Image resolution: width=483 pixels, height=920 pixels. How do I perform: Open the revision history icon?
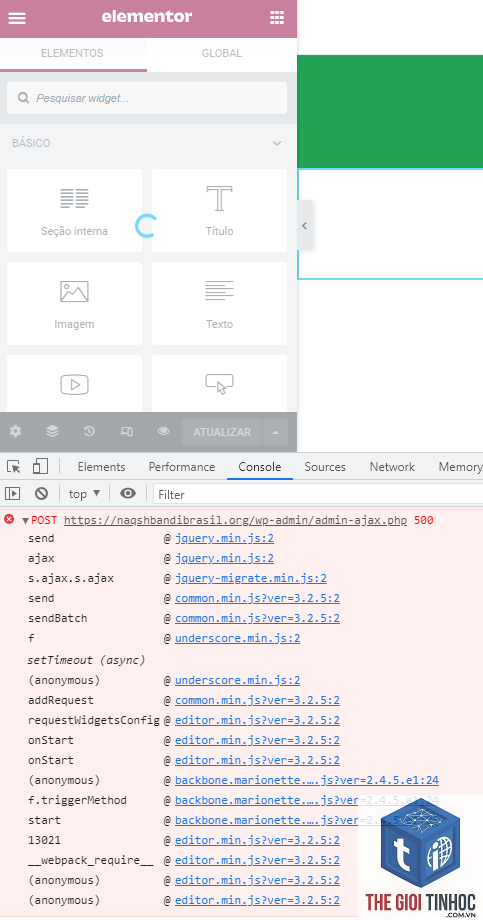pyautogui.click(x=89, y=431)
